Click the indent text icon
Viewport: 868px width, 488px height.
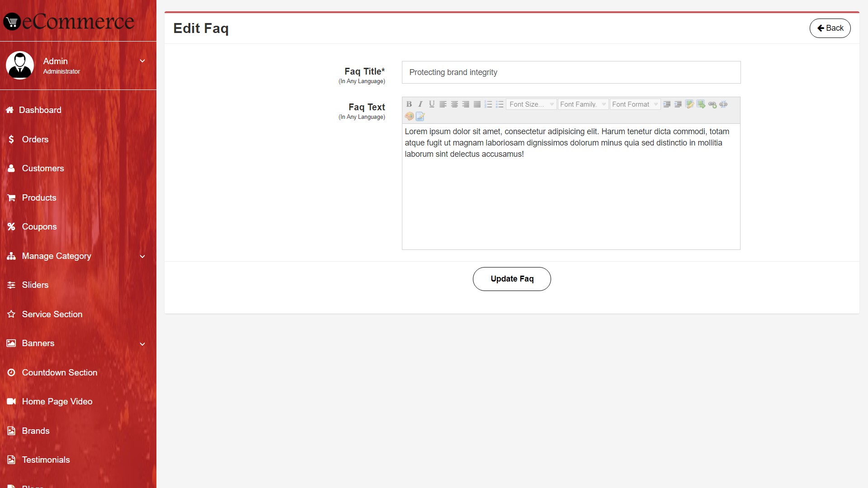pos(667,104)
